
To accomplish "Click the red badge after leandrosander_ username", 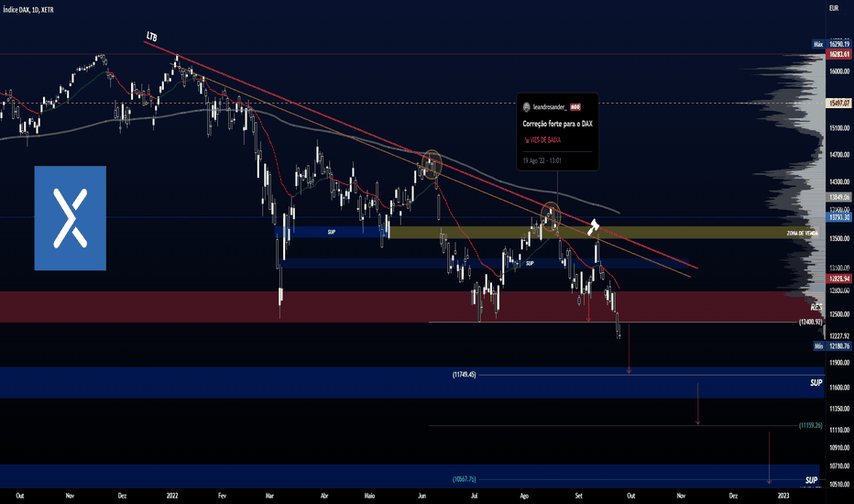I will pyautogui.click(x=575, y=107).
